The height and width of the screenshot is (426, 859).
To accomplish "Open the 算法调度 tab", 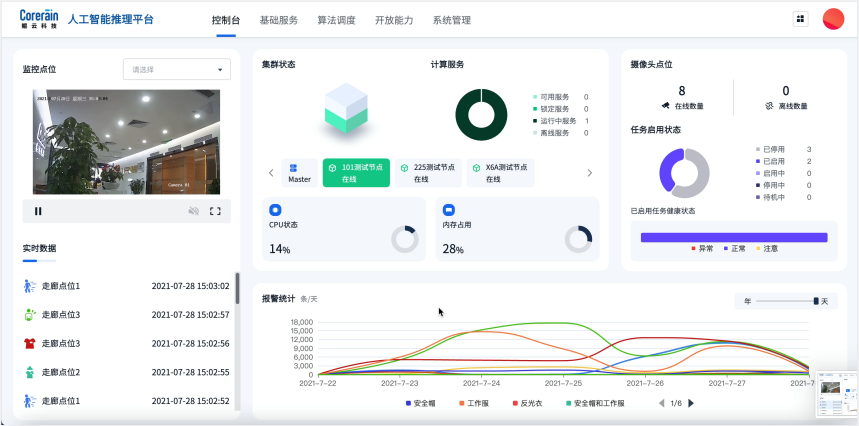I will click(x=335, y=19).
